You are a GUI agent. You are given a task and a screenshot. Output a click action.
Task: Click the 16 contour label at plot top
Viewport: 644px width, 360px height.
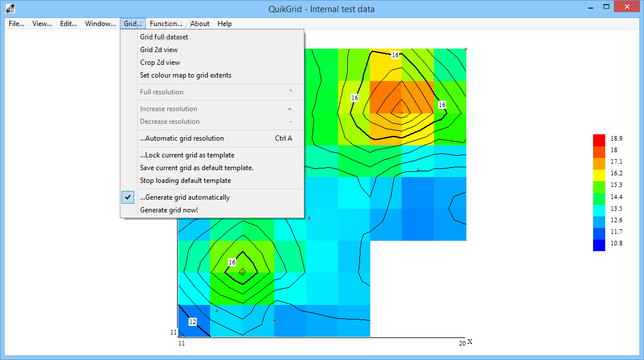tap(395, 54)
